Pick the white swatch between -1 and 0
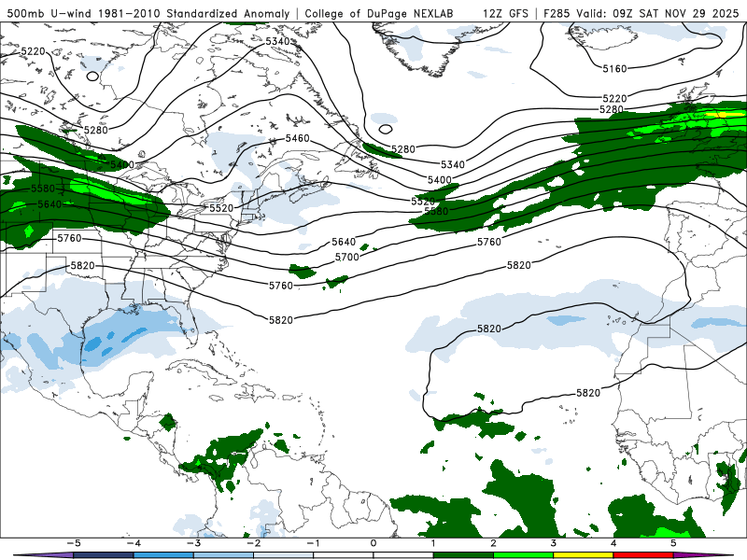Viewport: 747px width, 560px height. (x=344, y=555)
